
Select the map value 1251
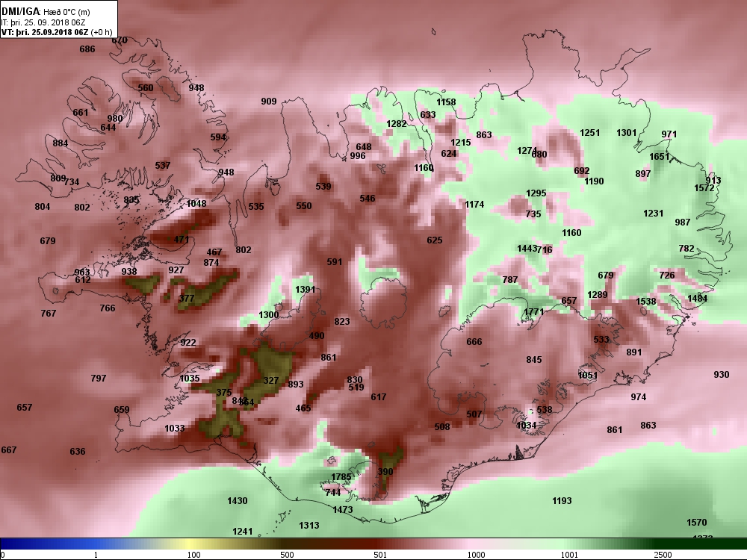point(590,132)
